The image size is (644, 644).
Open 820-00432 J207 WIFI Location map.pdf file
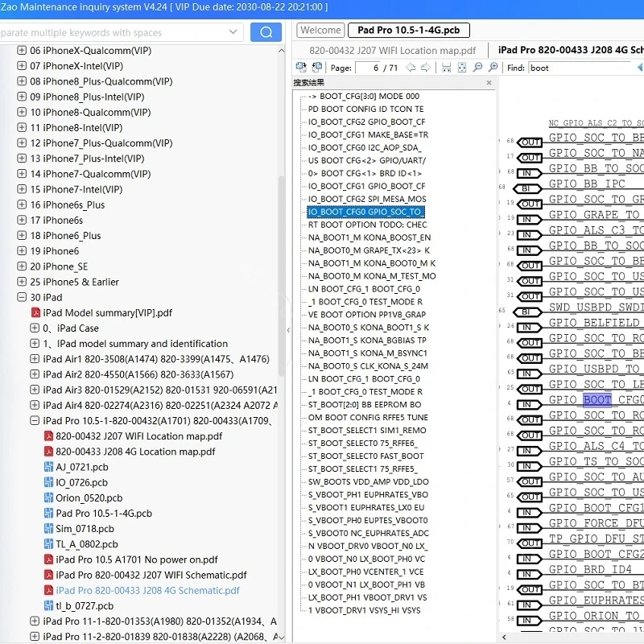[x=138, y=436]
